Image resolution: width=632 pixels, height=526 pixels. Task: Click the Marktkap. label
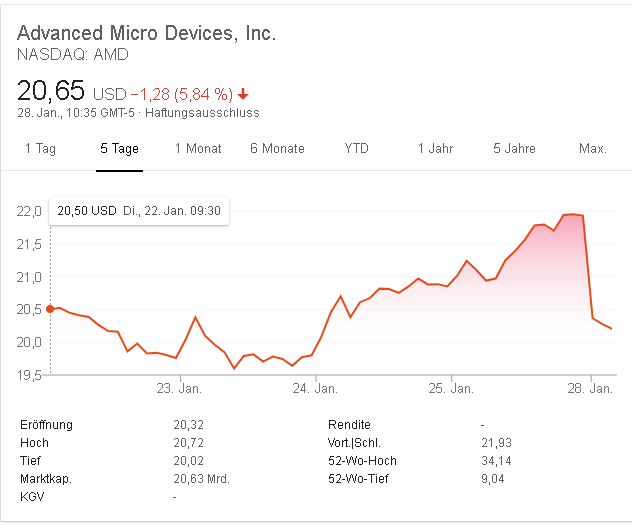click(46, 479)
